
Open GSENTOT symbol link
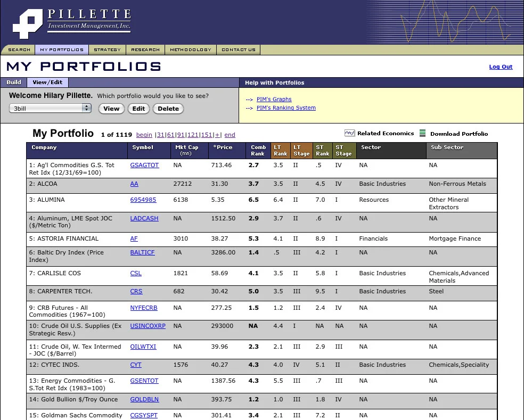pos(144,381)
